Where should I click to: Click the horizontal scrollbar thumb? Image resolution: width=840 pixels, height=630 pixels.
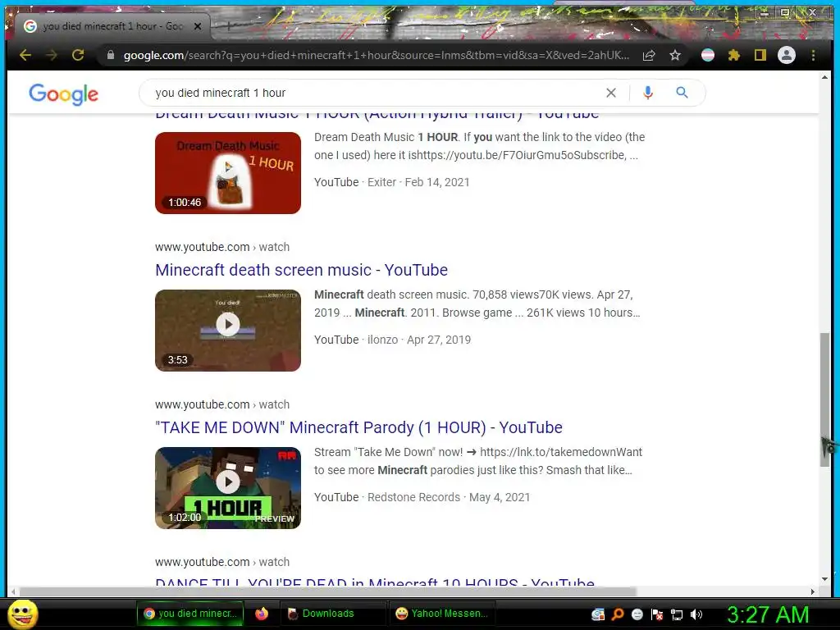click(327, 591)
